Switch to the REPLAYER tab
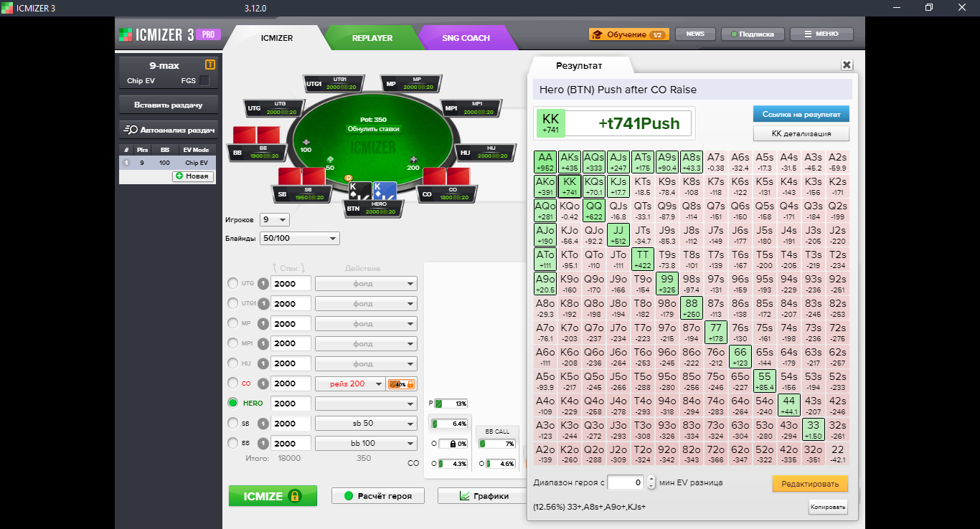980x529 pixels. 372,38
